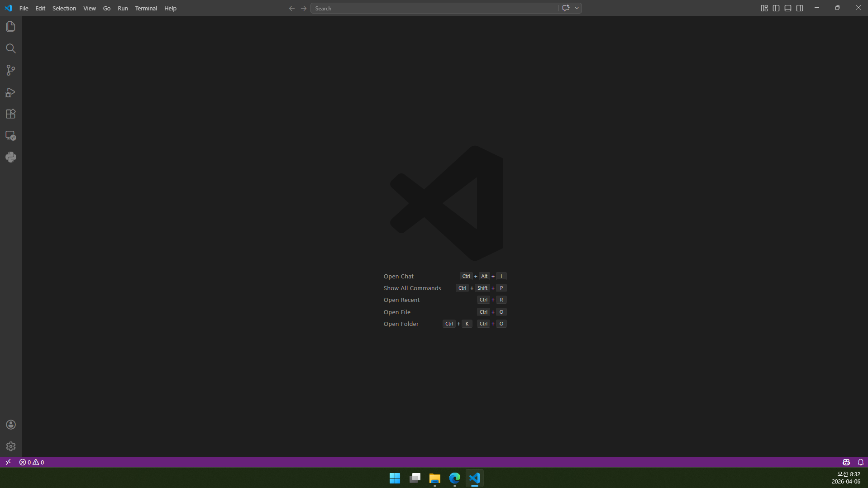This screenshot has width=868, height=488.
Task: Open the Python extension view
Action: (11, 157)
